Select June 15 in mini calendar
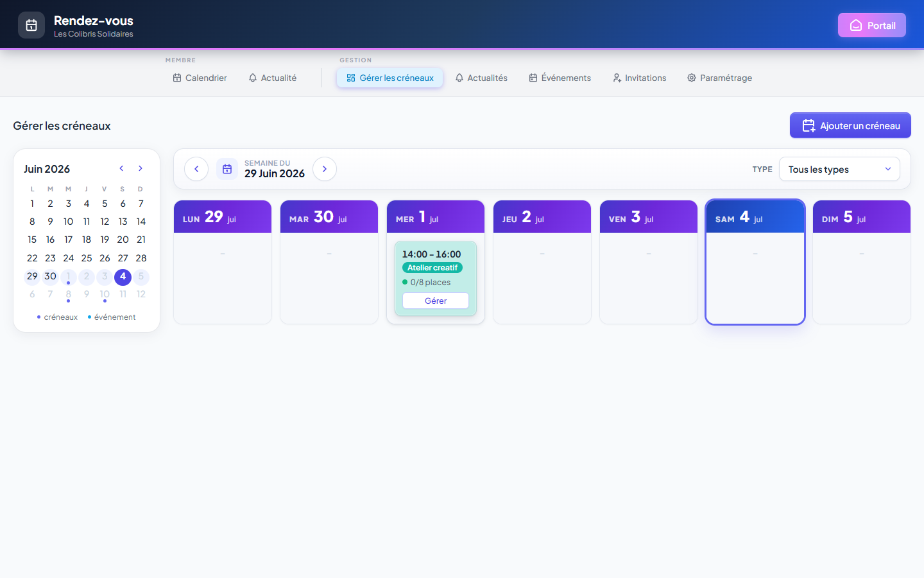Screen dimensions: 924x578 pyautogui.click(x=32, y=240)
